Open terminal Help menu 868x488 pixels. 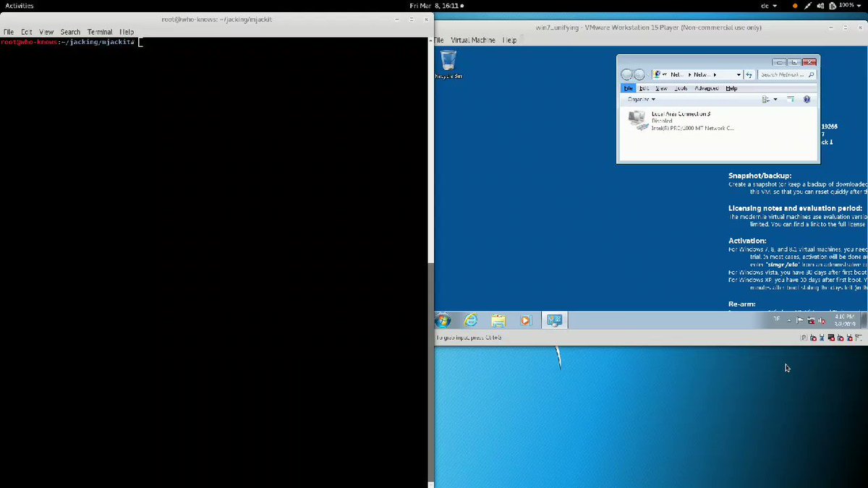127,32
